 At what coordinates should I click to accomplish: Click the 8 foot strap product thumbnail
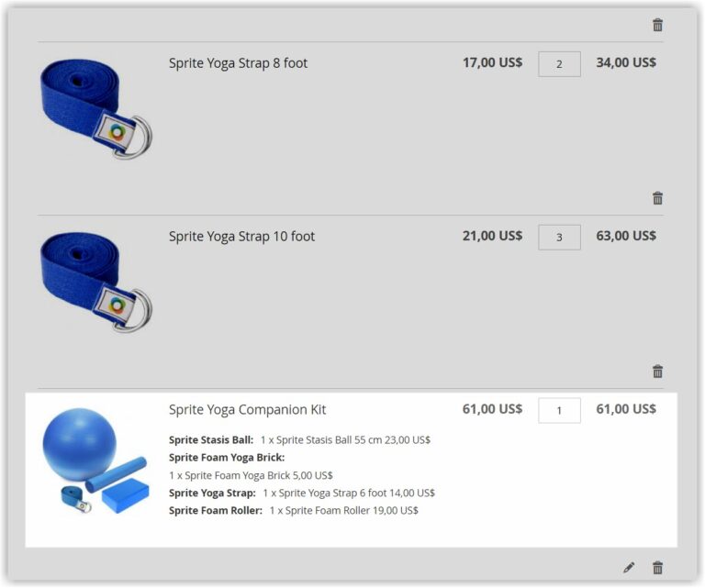(x=96, y=109)
